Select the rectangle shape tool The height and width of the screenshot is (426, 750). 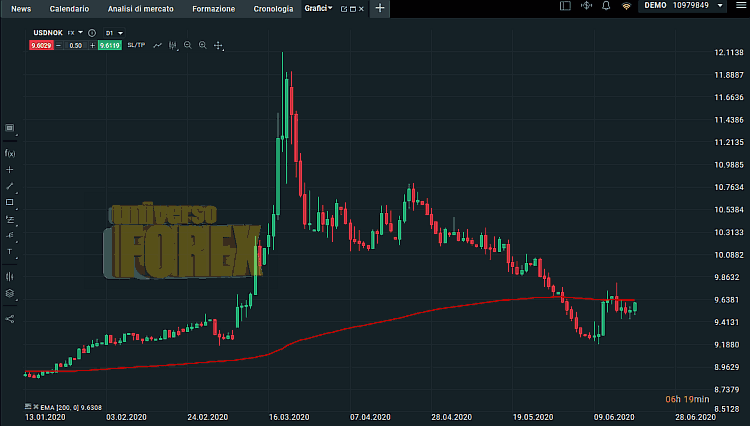click(10, 202)
